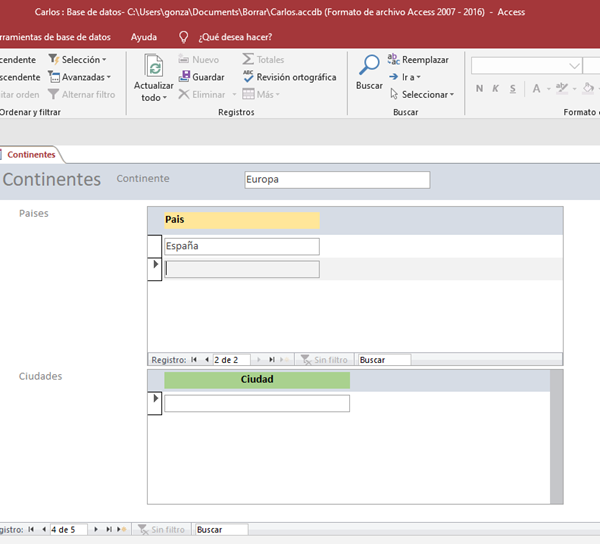
Task: Toggle the Alternar filtro button
Action: [81, 94]
